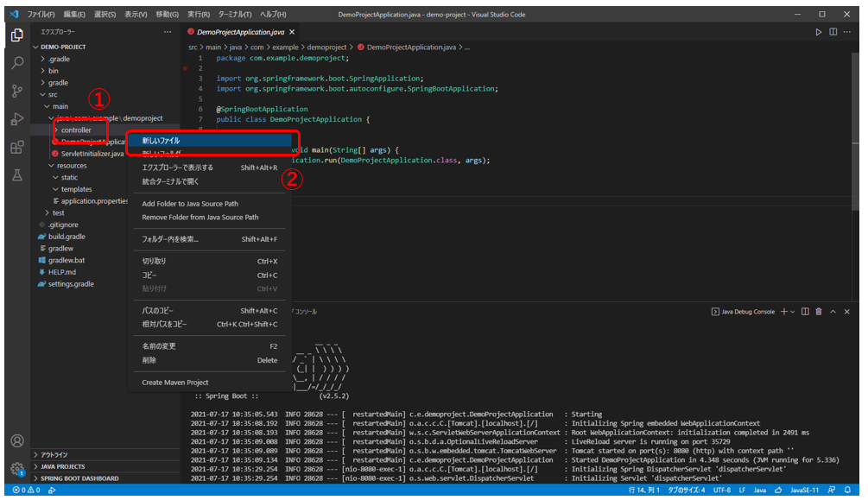Maximize the panel with up chevron
This screenshot has height=500, width=868.
pos(833,312)
